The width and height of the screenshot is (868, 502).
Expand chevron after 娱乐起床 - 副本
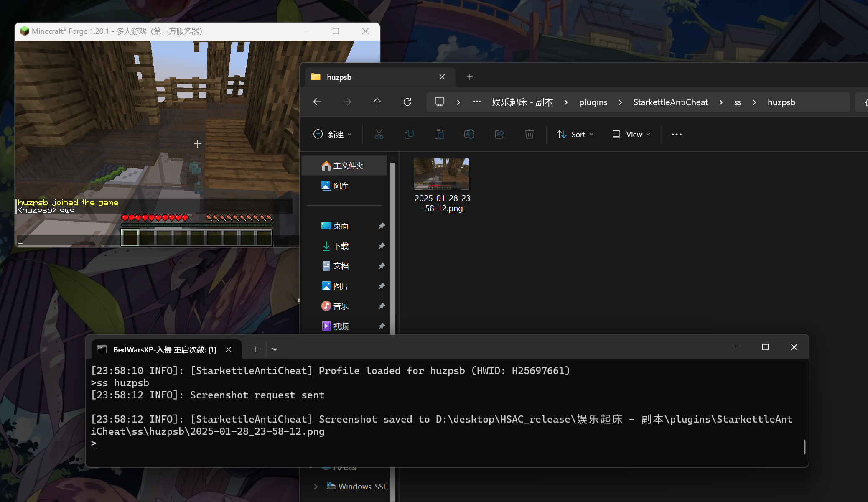566,102
